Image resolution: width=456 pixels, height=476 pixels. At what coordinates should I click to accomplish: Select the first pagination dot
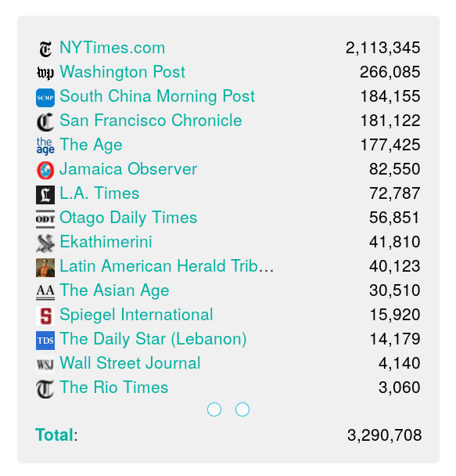(x=214, y=409)
